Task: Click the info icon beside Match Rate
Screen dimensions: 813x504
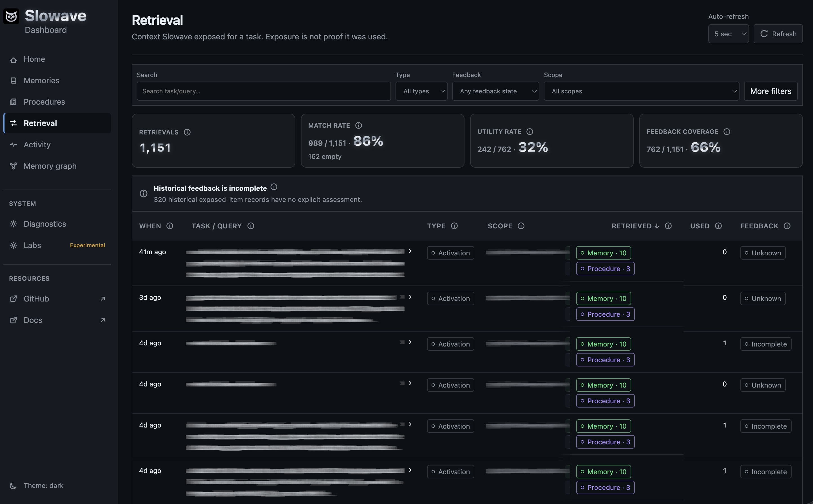Action: point(359,125)
